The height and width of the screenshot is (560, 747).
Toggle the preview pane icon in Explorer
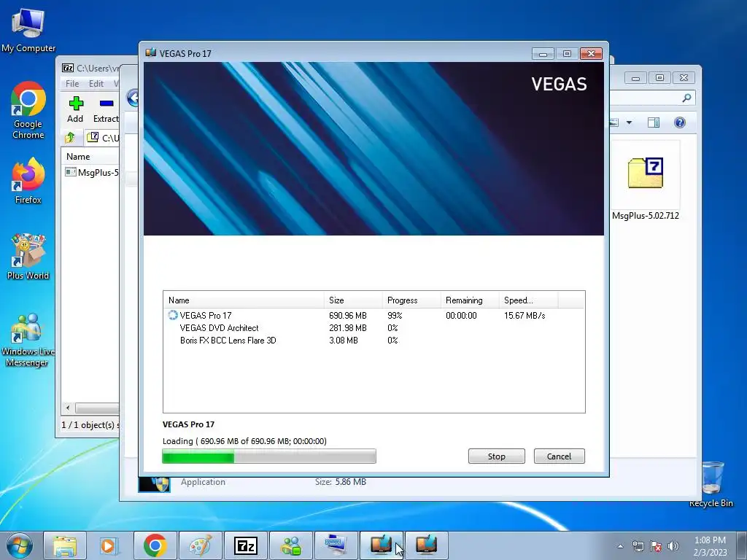coord(654,122)
